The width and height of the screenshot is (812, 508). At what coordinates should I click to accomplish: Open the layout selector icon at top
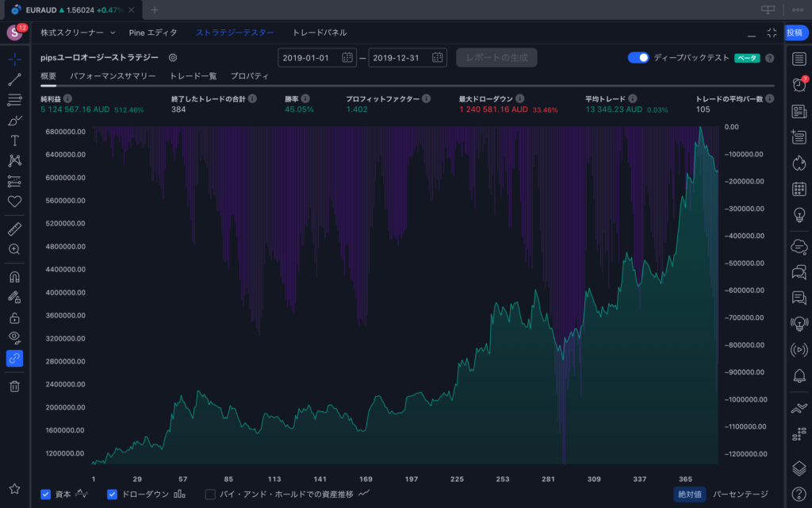(x=768, y=10)
